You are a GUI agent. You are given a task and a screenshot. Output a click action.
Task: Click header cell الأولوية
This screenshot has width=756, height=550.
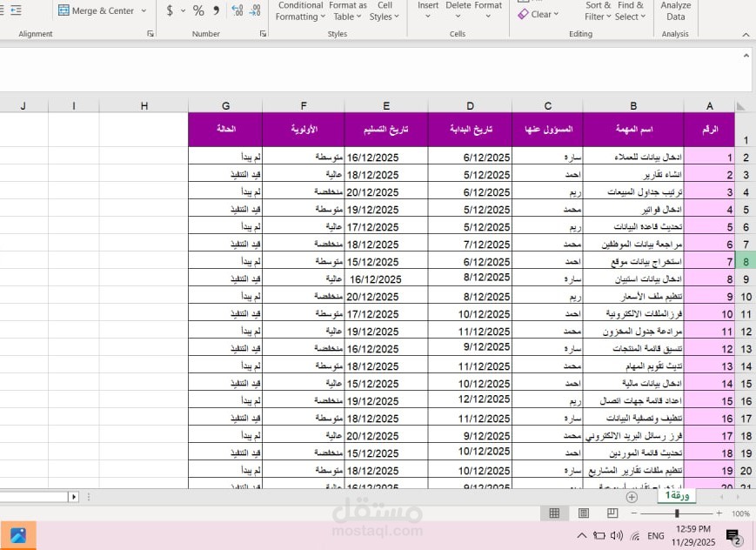pyautogui.click(x=304, y=130)
